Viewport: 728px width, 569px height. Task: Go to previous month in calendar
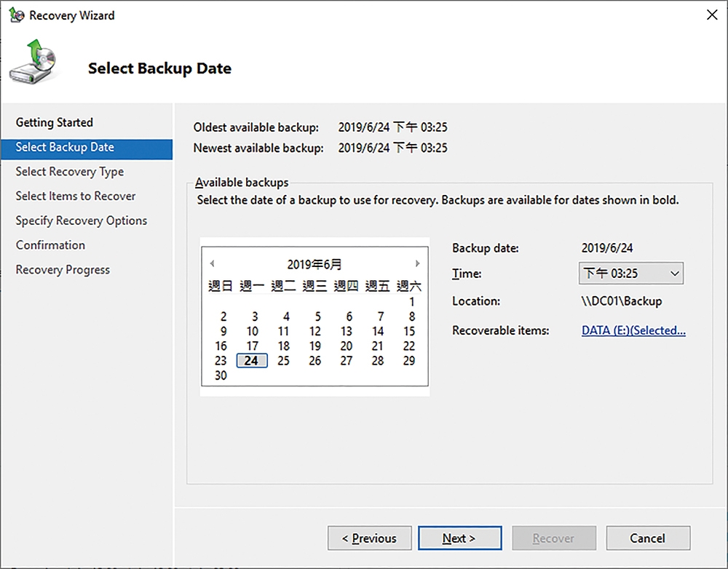212,263
